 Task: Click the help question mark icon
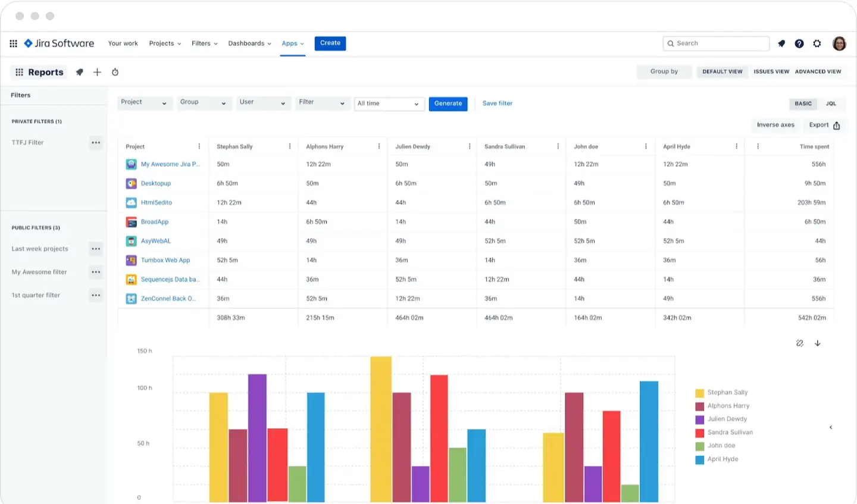click(799, 43)
